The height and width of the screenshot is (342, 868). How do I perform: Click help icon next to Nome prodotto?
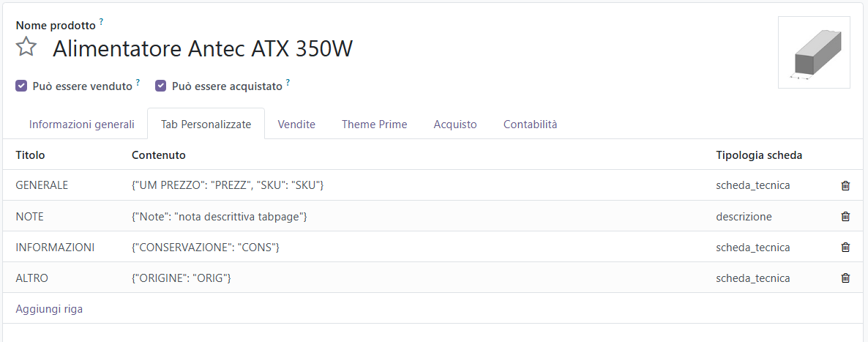(x=101, y=22)
